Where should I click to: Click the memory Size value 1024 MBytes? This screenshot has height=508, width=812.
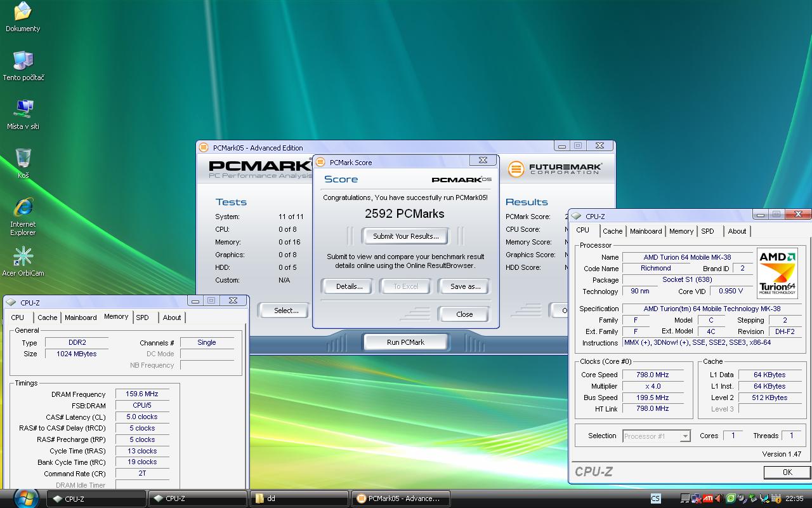click(x=77, y=354)
